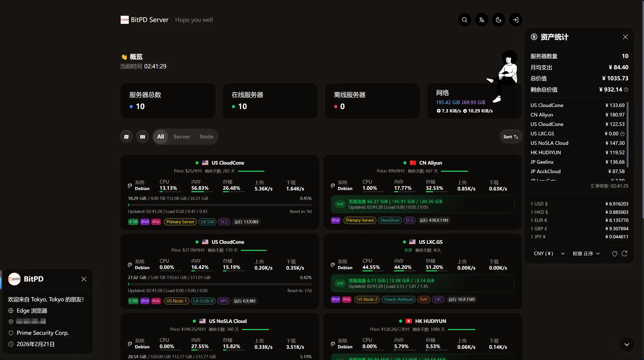This screenshot has height=360, width=644.
Task: Click the INF badge on the US LXC.GS card
Action: (340, 283)
